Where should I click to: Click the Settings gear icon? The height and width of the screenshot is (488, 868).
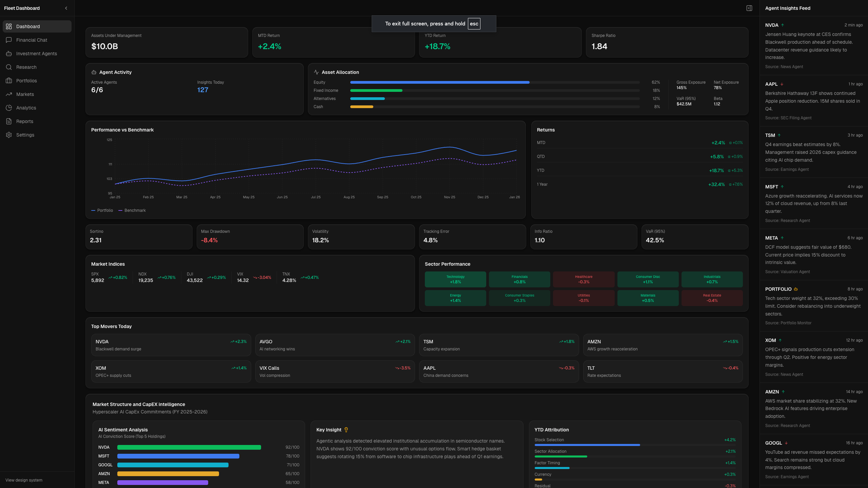pyautogui.click(x=9, y=135)
